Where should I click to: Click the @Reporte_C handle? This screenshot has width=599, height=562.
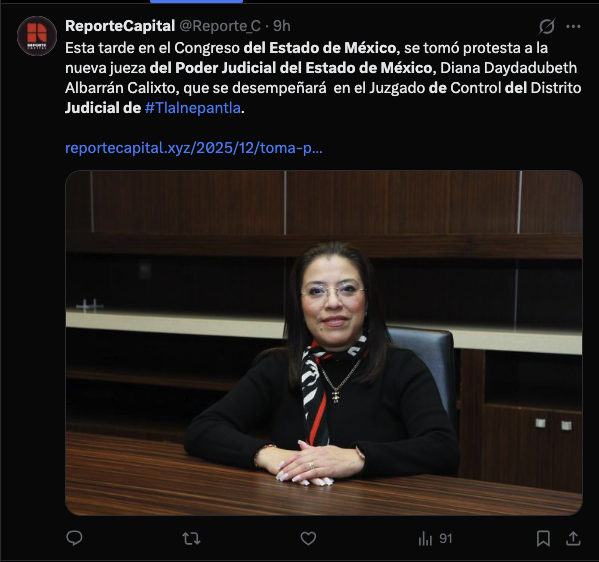click(x=220, y=26)
